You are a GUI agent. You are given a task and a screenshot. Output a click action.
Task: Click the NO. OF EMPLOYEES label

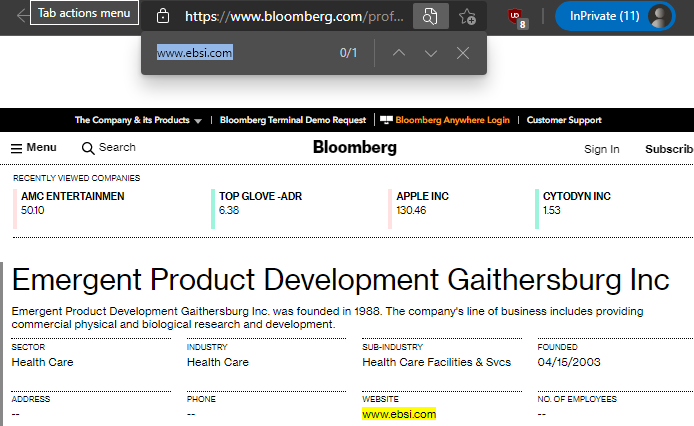click(x=577, y=399)
